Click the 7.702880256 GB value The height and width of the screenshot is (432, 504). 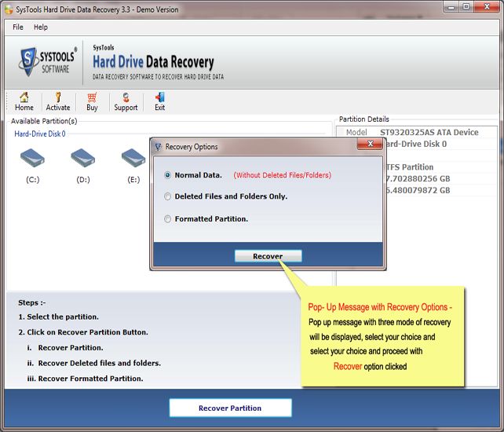pyautogui.click(x=418, y=179)
